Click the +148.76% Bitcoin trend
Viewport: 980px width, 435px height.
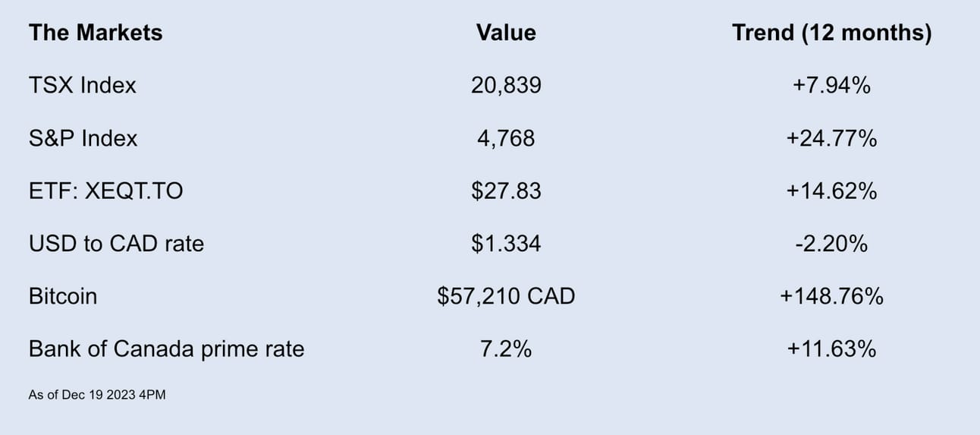point(831,296)
